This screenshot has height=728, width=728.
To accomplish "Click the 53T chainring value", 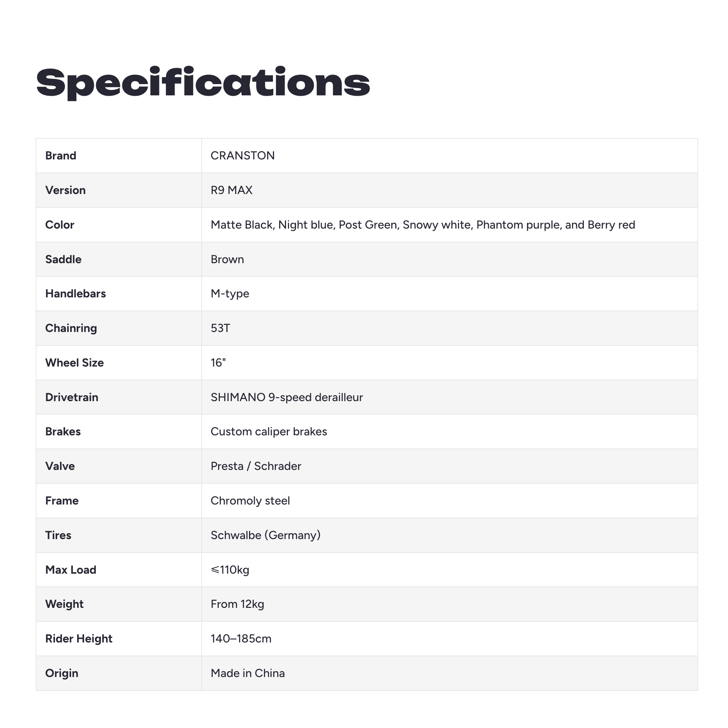I will click(x=221, y=328).
